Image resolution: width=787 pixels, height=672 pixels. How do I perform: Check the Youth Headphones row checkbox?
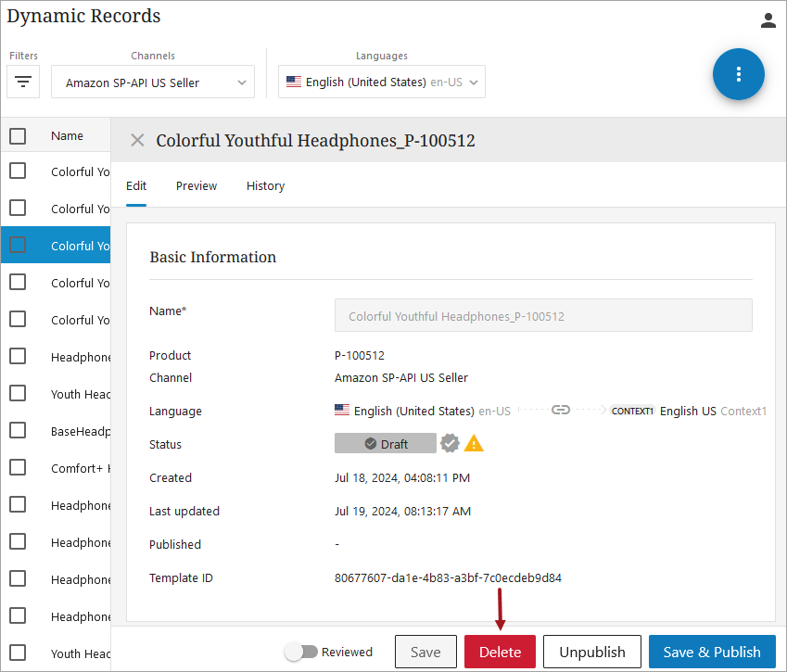click(18, 393)
